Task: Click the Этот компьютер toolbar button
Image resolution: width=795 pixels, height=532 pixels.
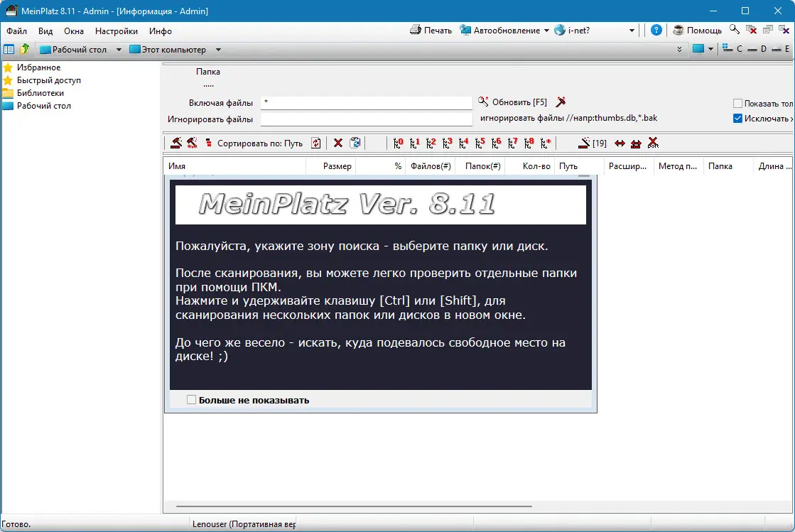Action: (168, 50)
